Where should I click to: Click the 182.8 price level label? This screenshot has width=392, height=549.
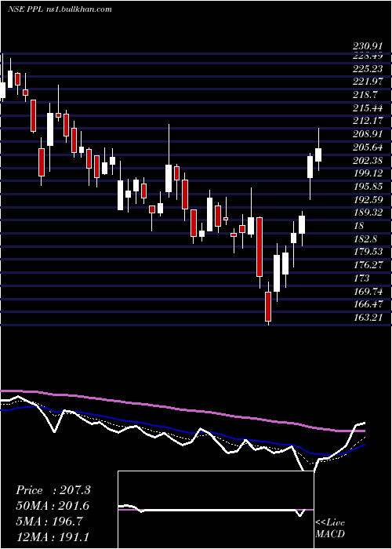[366, 238]
